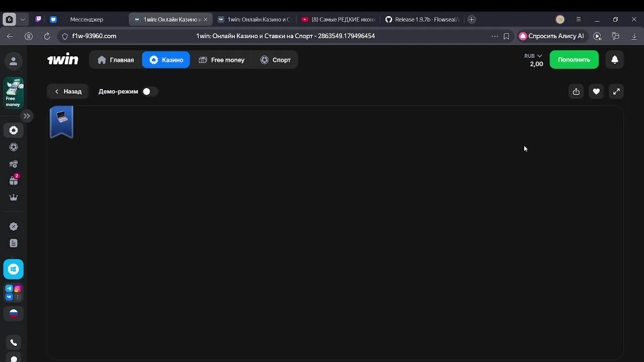Reload the page
644x362 pixels.
[x=47, y=36]
